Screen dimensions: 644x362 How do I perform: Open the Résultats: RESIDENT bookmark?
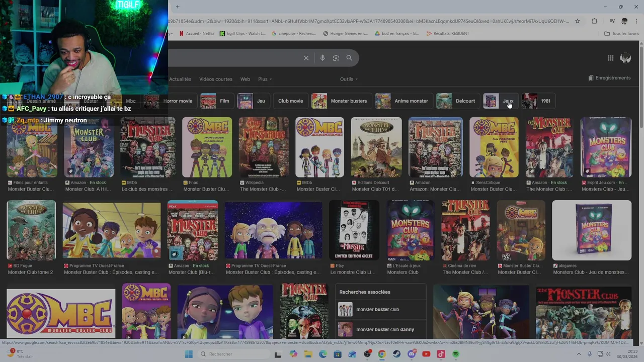(448, 34)
